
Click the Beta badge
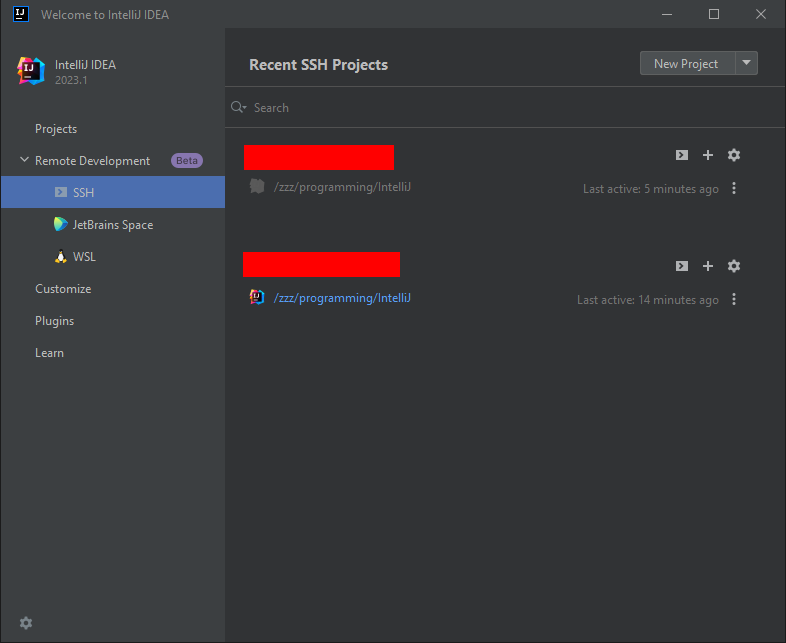click(187, 160)
